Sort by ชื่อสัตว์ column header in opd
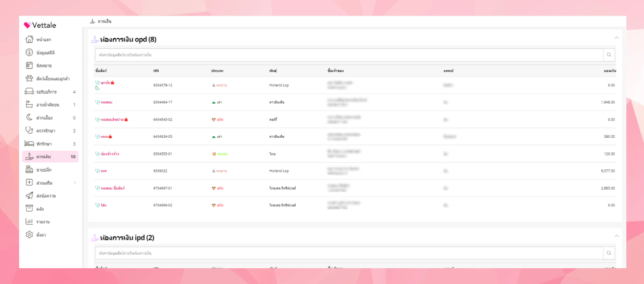Image resolution: width=644 pixels, height=284 pixels. 101,71
